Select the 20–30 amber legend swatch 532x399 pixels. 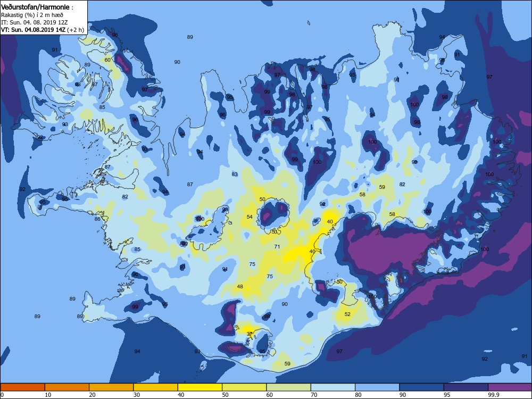tap(111, 387)
